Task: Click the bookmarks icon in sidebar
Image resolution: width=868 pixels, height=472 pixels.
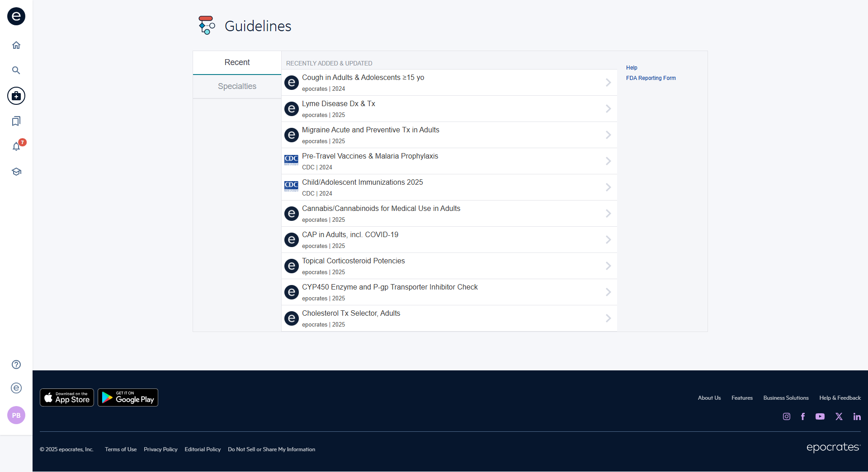Action: [x=16, y=121]
